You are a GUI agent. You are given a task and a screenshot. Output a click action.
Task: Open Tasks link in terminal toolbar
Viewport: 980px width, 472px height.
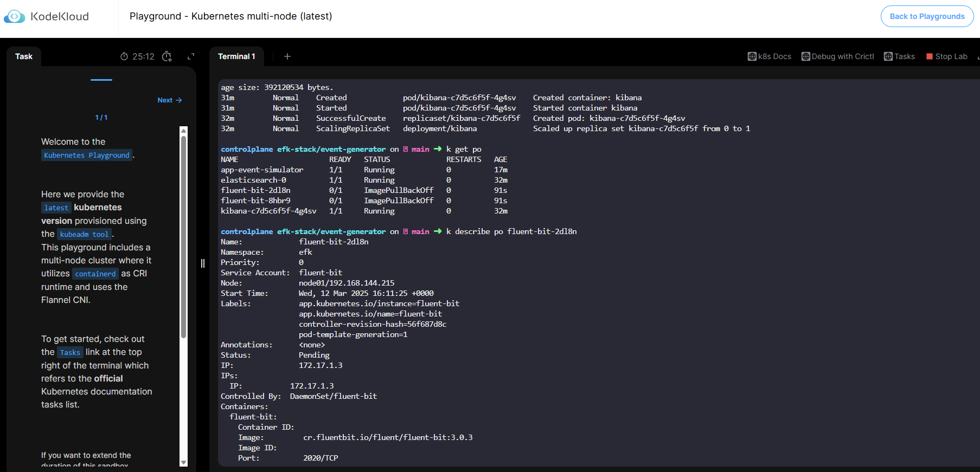(x=899, y=56)
